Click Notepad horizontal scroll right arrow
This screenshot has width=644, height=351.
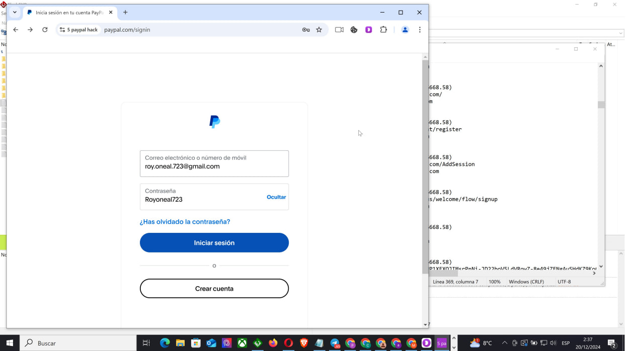pyautogui.click(x=594, y=273)
